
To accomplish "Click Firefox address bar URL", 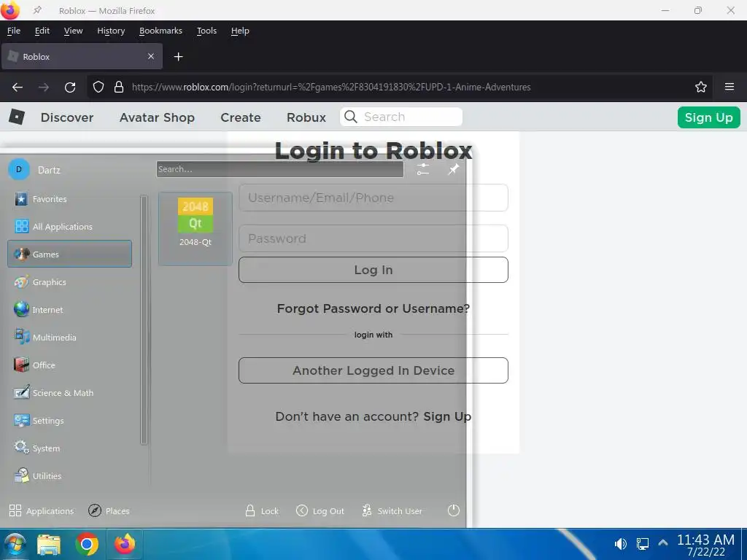I will (331, 87).
